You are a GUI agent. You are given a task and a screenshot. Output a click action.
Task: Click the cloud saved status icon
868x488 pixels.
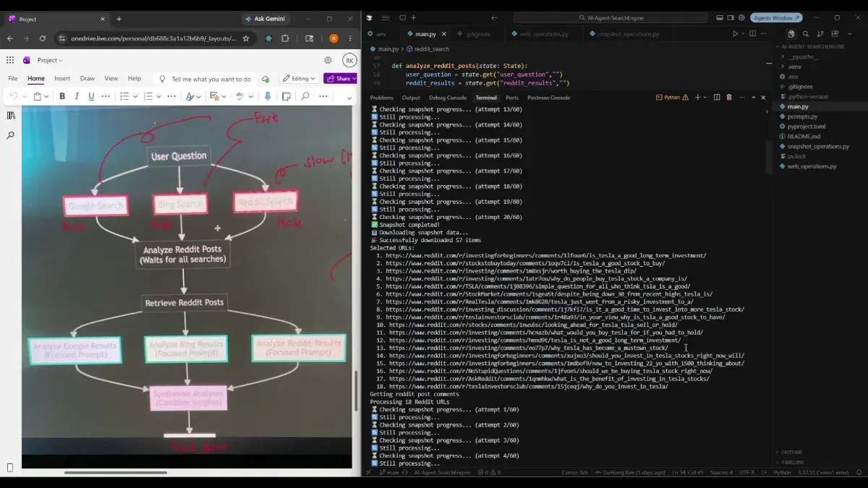pyautogui.click(x=265, y=79)
